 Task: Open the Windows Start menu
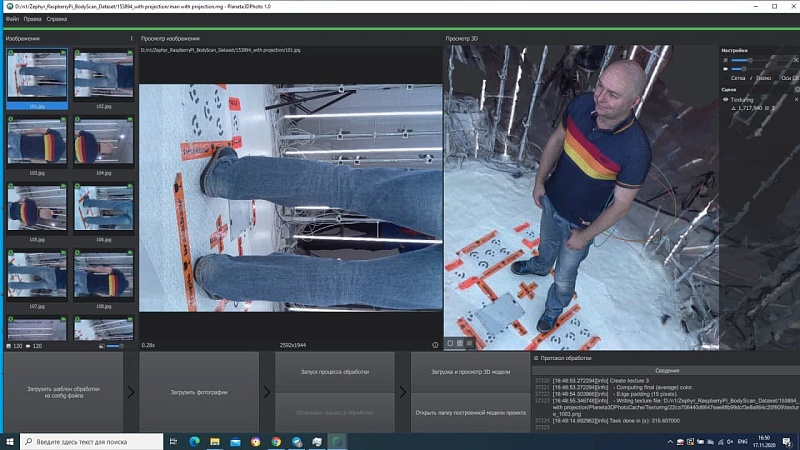[10, 441]
